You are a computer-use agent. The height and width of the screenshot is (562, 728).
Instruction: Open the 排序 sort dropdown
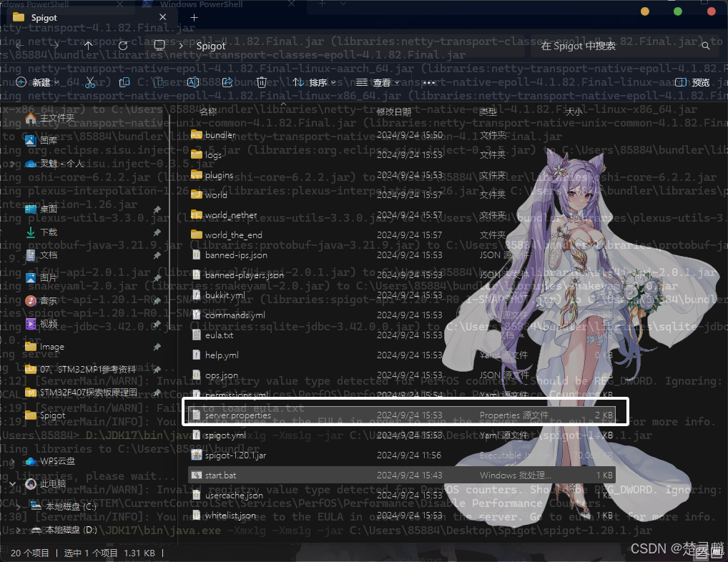[314, 83]
